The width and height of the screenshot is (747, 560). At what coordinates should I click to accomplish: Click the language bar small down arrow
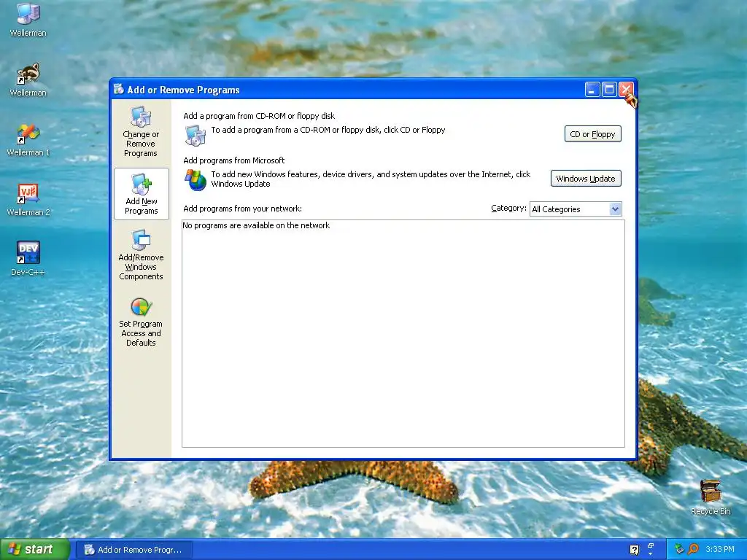650,554
